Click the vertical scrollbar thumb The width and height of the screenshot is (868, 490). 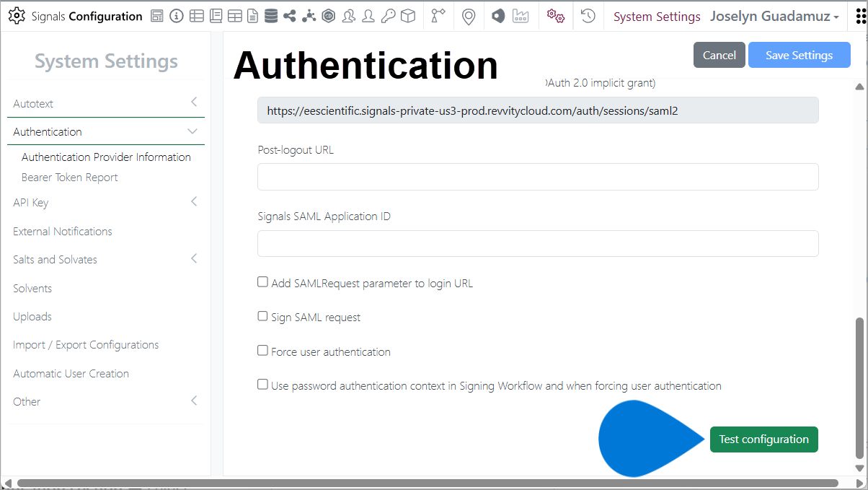pyautogui.click(x=858, y=388)
